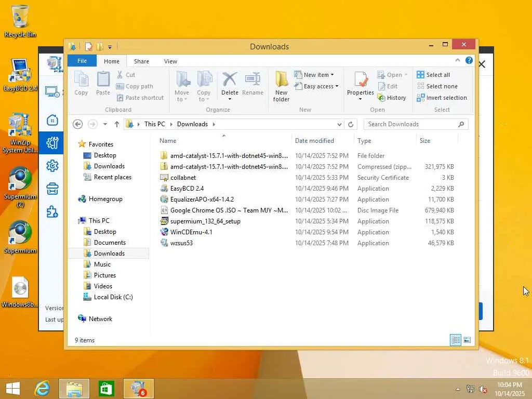This screenshot has height=399, width=532.
Task: Select WinZip System Utilities desktop shortcut
Action: tap(20, 134)
